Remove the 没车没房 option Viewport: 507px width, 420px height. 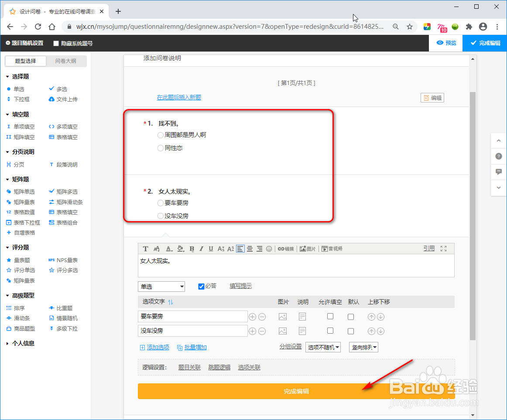click(x=262, y=331)
